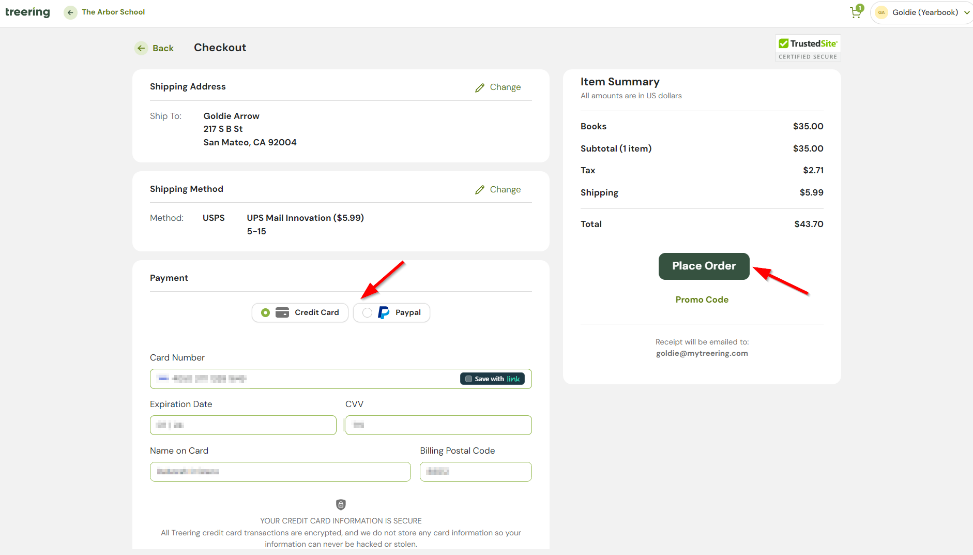Focus the Expiration Date field
973x555 pixels.
tap(243, 425)
